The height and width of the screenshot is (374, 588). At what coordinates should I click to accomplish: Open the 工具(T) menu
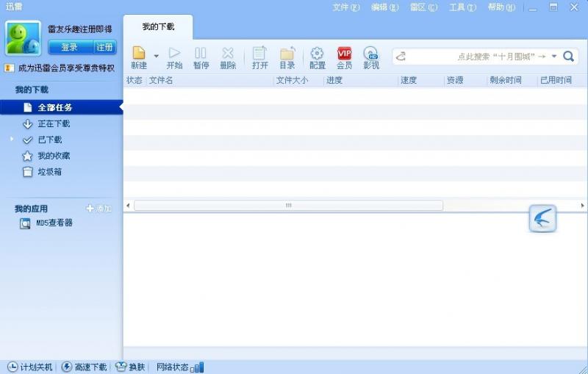coord(463,7)
